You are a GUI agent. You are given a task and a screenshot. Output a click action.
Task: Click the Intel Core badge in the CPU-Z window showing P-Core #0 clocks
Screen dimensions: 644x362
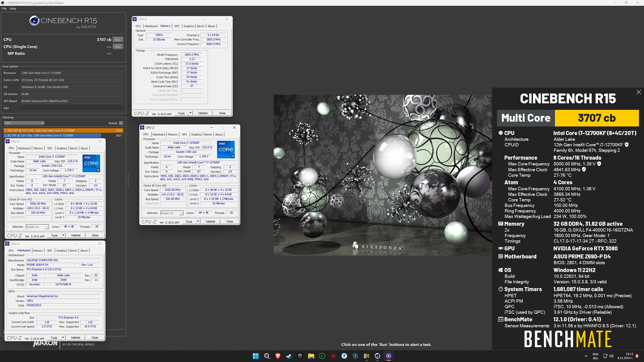(91, 163)
